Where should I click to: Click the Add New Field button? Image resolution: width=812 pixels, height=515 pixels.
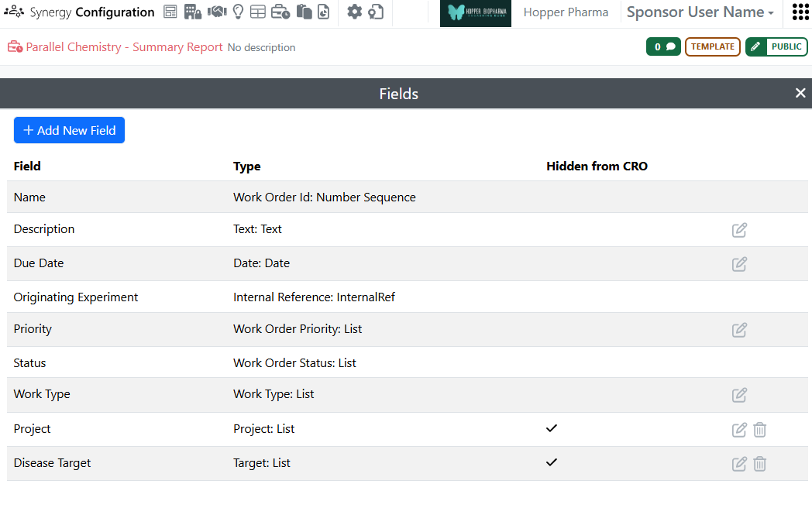point(69,130)
